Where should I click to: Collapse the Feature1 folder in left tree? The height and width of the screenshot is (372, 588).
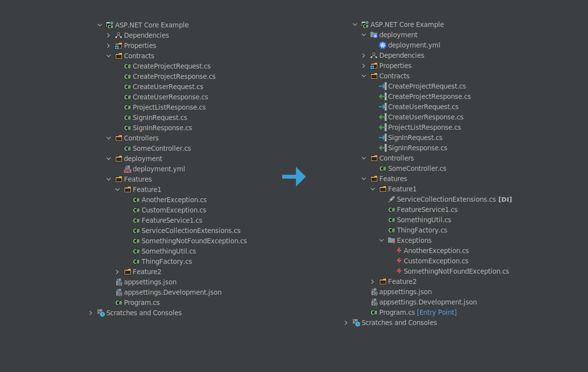(x=118, y=189)
